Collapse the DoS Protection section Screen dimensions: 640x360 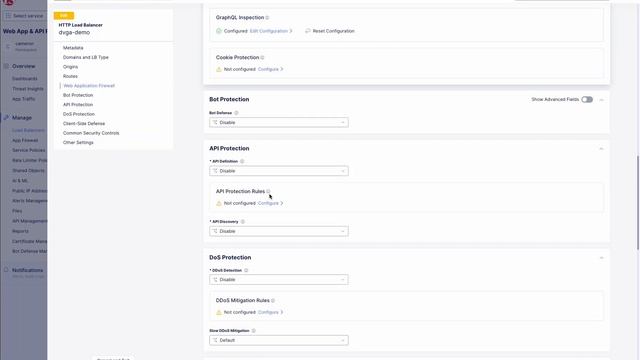pos(601,258)
